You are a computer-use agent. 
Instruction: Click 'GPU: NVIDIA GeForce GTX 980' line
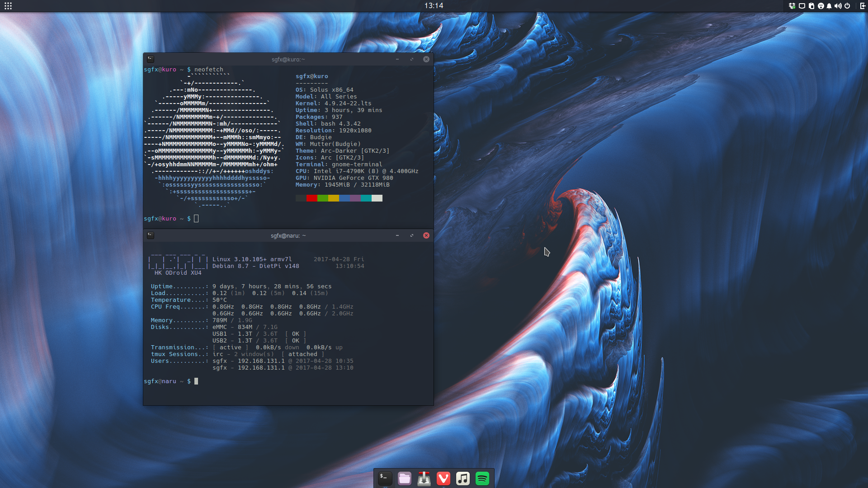tap(344, 178)
